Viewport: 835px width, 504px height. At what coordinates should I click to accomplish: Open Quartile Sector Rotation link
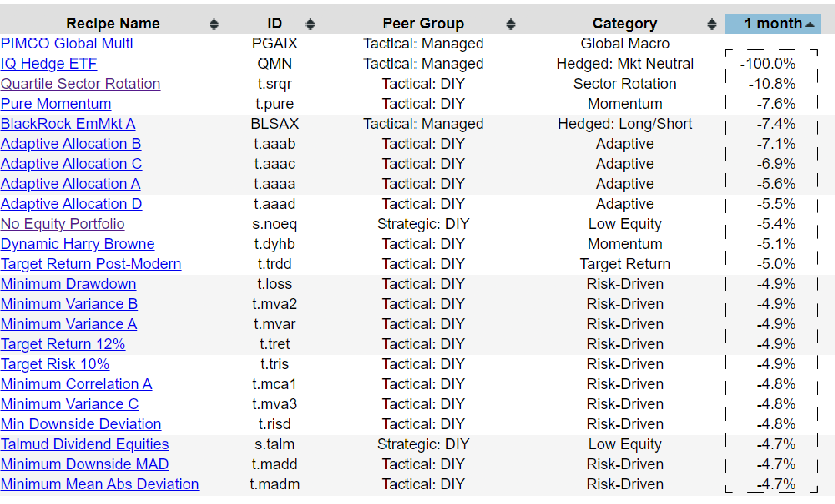point(81,83)
